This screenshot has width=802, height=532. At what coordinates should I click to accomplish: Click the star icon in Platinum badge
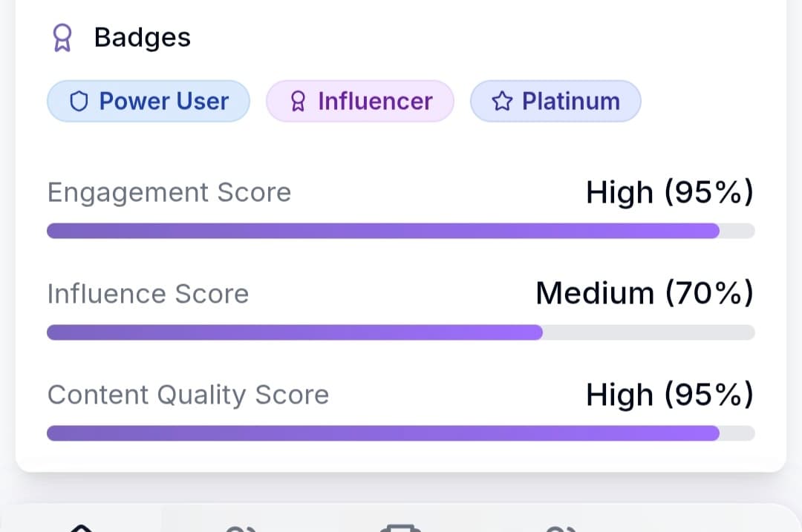[x=503, y=102]
